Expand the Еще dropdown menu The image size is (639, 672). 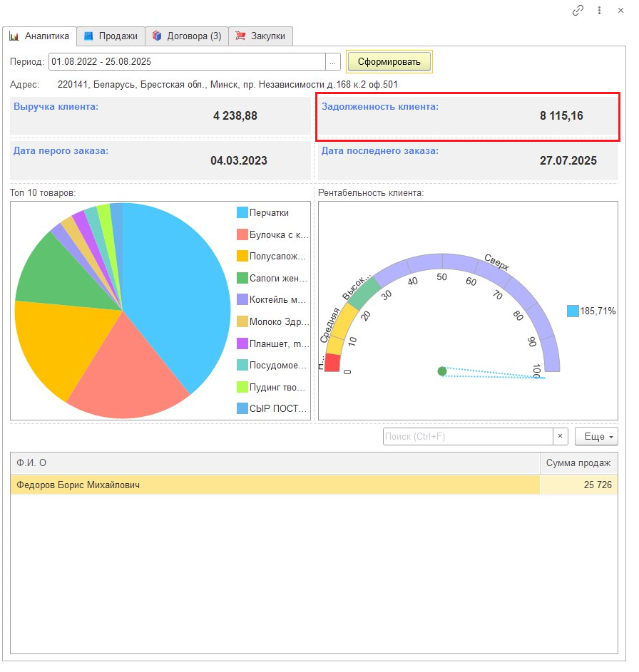tap(596, 436)
